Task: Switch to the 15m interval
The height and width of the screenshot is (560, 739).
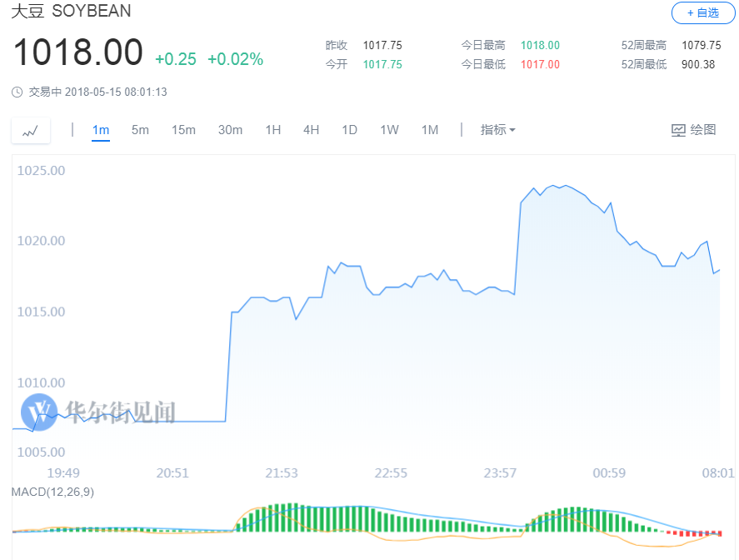Action: [x=183, y=130]
